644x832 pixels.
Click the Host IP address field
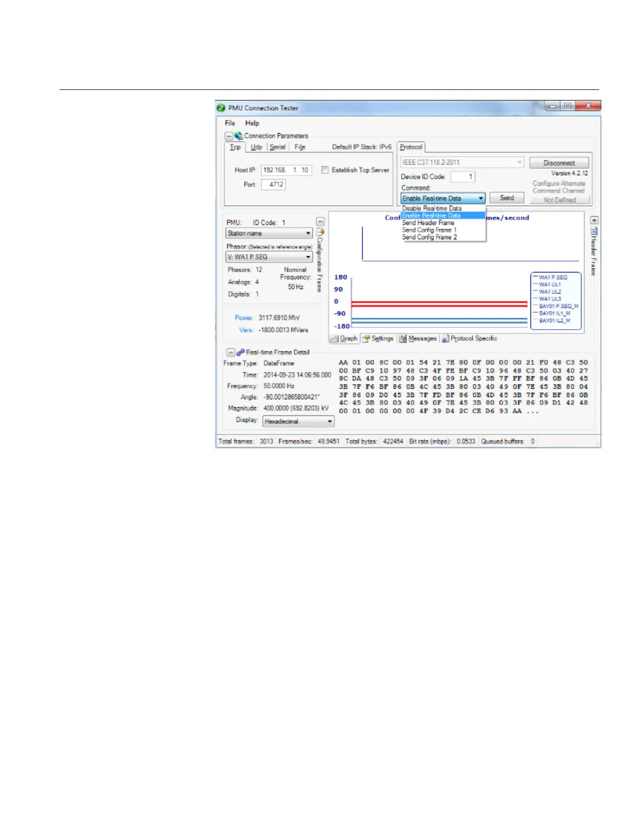pos(287,170)
